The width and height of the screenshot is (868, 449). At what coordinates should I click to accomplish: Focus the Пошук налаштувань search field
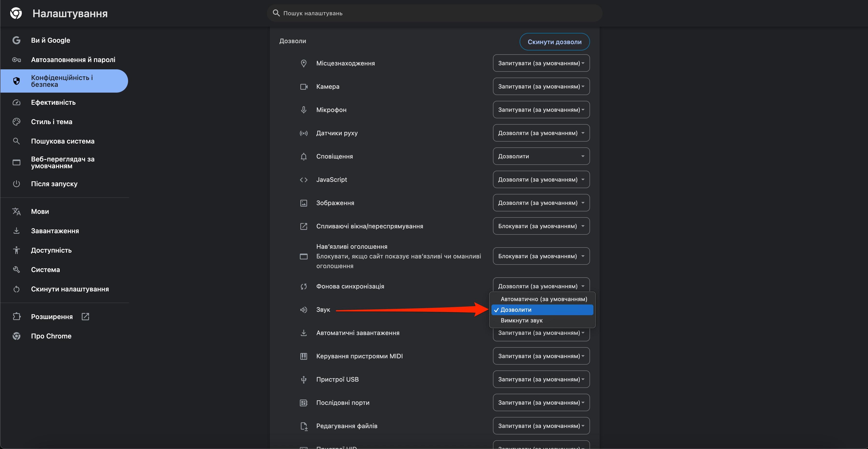[x=434, y=13]
